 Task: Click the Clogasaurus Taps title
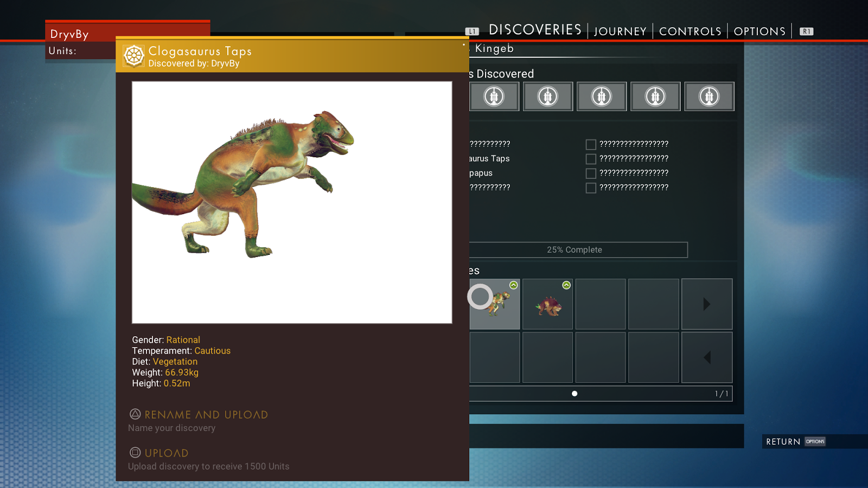tap(200, 51)
